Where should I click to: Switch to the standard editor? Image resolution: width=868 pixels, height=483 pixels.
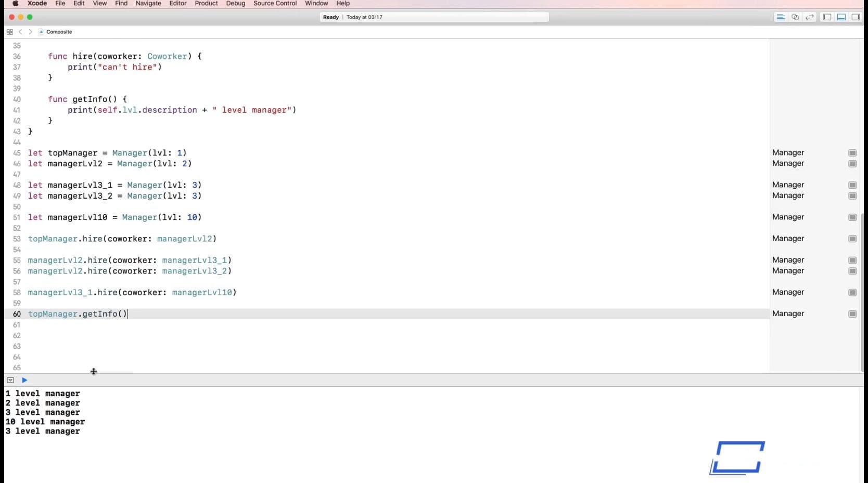[x=781, y=17]
